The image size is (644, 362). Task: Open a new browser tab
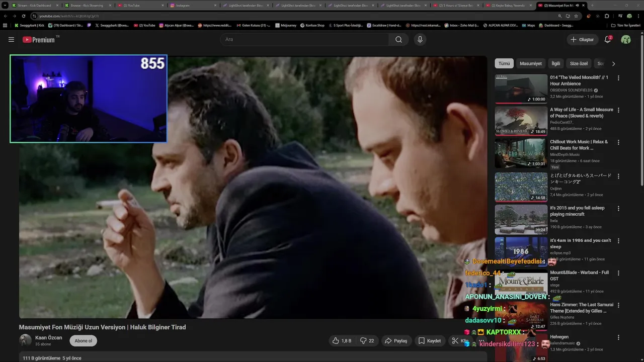[x=592, y=6]
